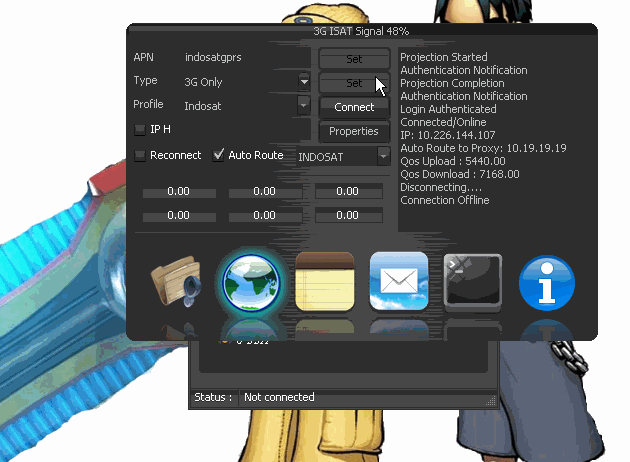Image resolution: width=630 pixels, height=462 pixels.
Task: Select the 'Qos Upload : 5440.00' line
Action: [453, 161]
